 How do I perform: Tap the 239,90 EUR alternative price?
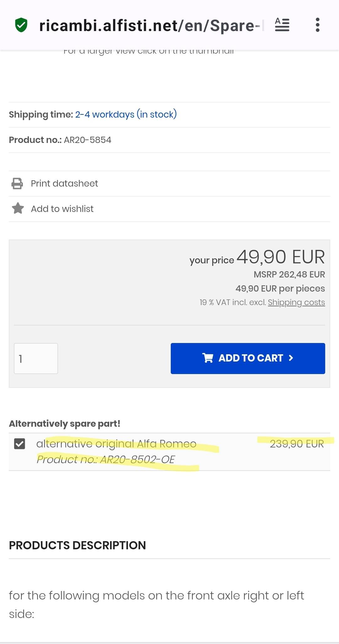[297, 444]
